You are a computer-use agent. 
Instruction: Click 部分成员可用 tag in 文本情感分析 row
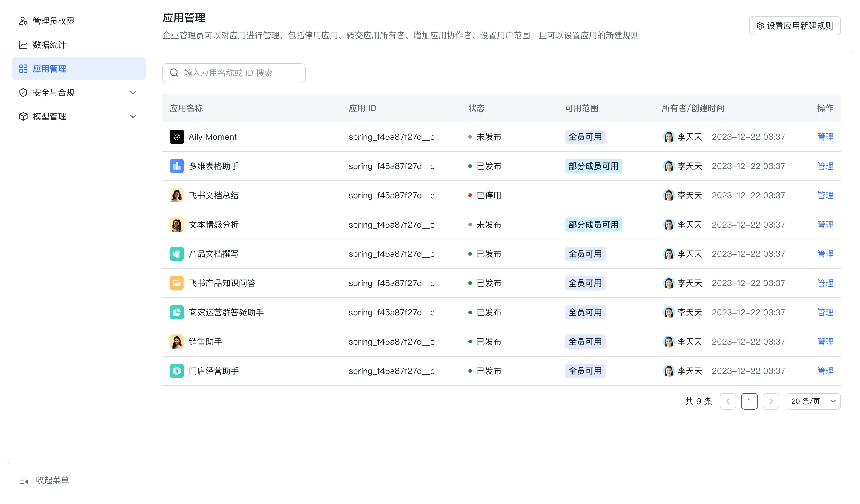click(x=602, y=228)
